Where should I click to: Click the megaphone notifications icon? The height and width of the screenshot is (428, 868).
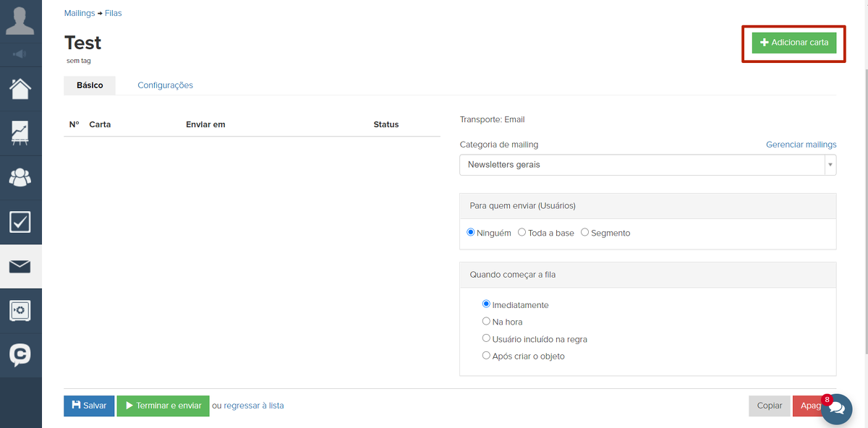coord(20,54)
